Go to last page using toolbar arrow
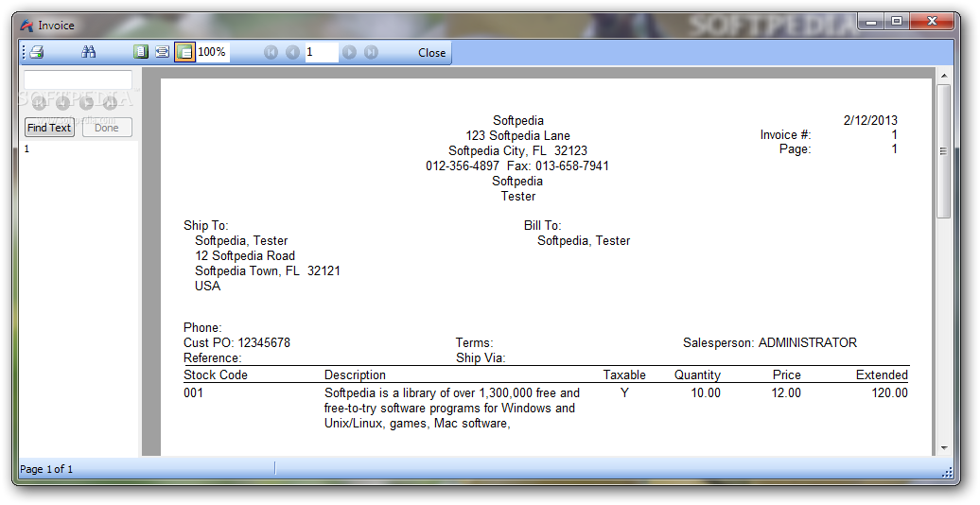 click(x=371, y=53)
